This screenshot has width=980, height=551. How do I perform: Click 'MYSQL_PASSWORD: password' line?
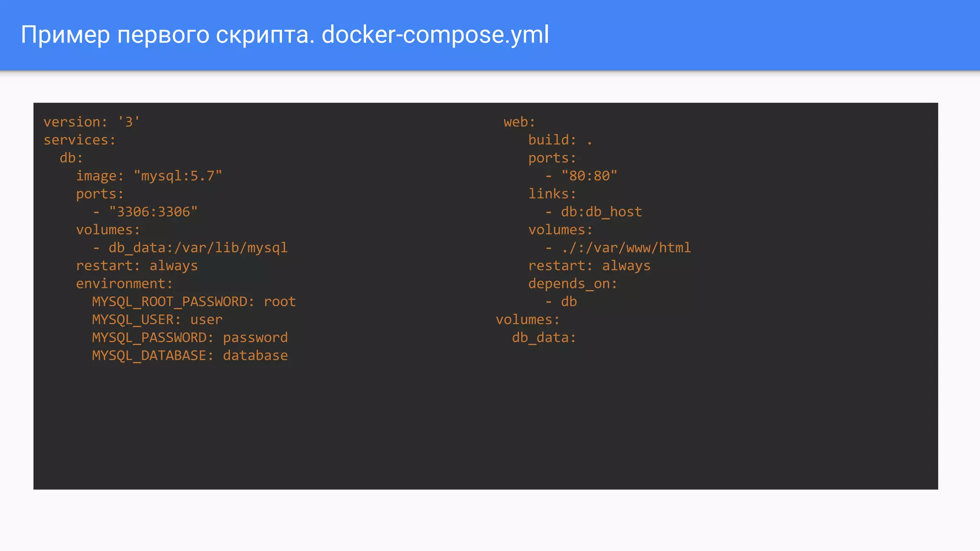click(190, 338)
